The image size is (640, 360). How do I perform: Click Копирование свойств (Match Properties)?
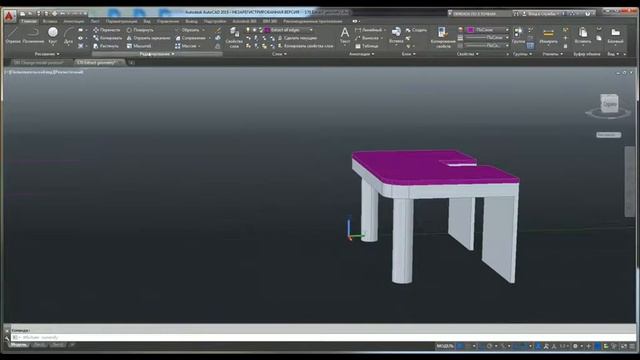[x=442, y=38]
